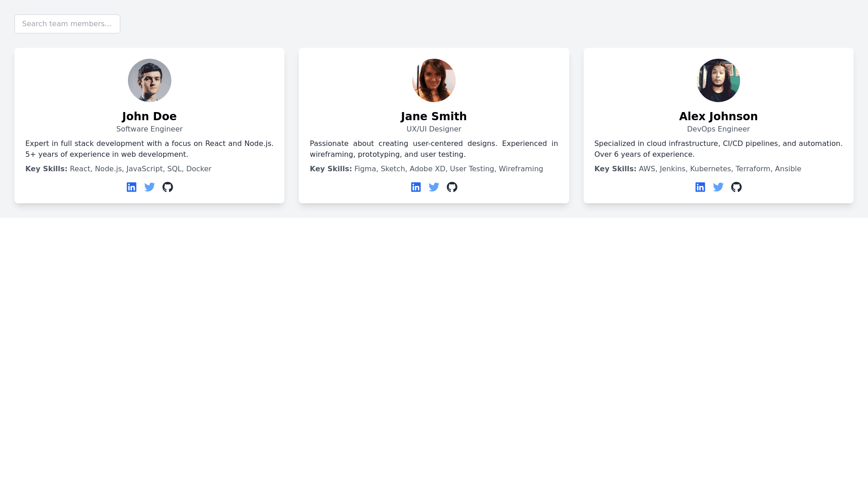The image size is (868, 488).
Task: Click John Doe's profile photo
Action: click(x=150, y=80)
